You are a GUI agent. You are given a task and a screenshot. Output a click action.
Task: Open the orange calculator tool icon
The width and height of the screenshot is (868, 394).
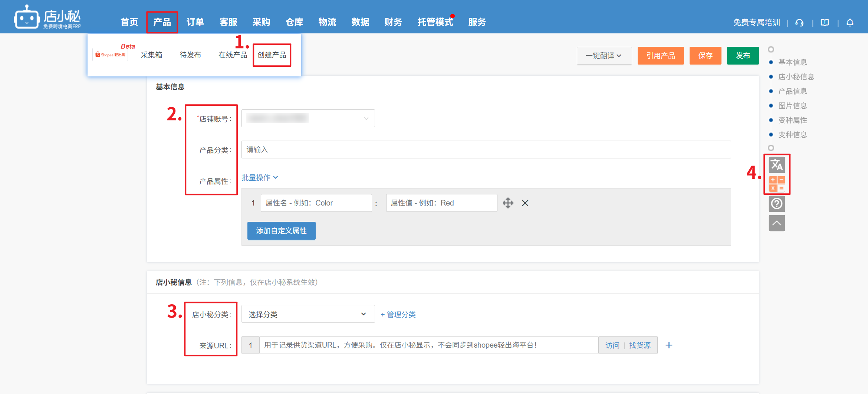tap(776, 184)
